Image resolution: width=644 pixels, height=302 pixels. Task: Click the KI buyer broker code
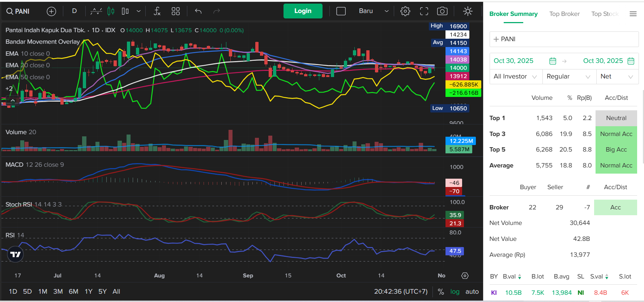coord(494,293)
